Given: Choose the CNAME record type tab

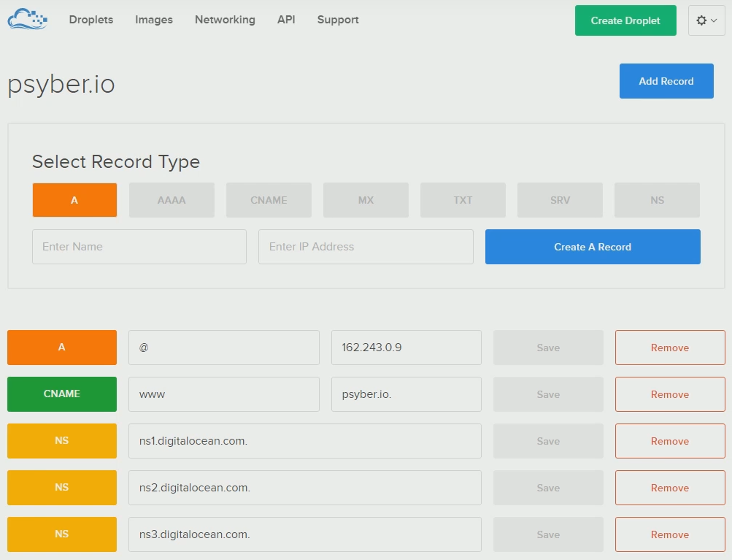Looking at the screenshot, I should (269, 200).
